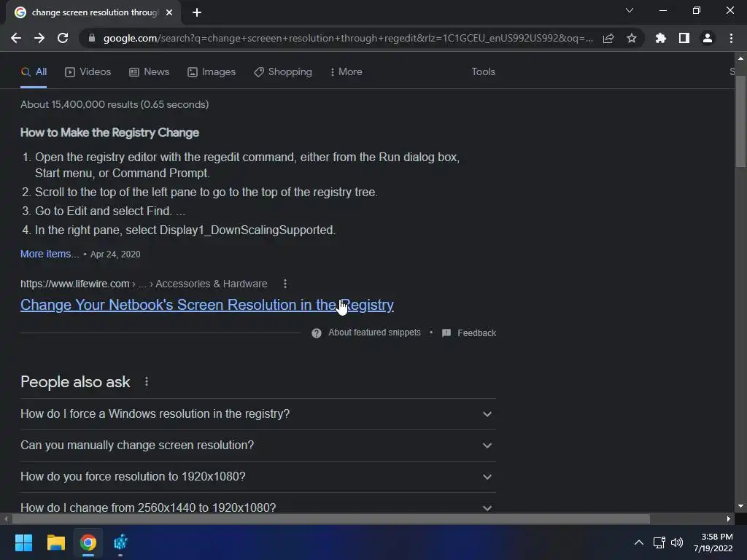Expand 'How do you force resolution to 1920x1080?'
This screenshot has height=560, width=747.
point(258,477)
